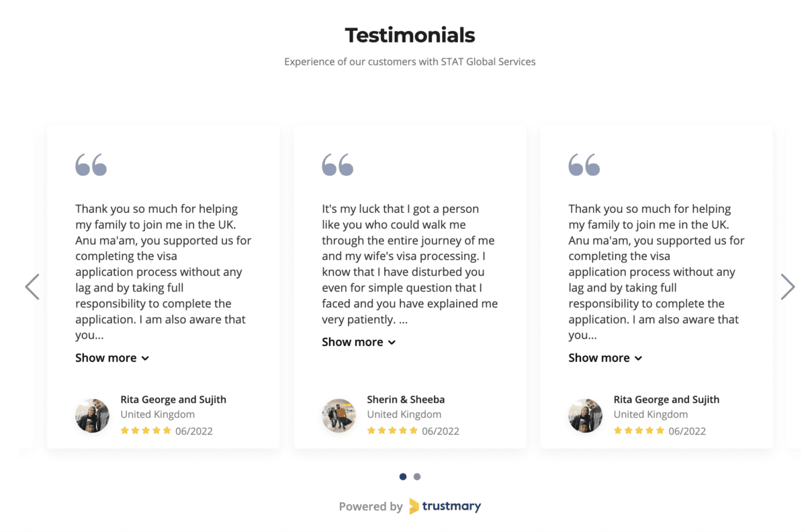The height and width of the screenshot is (532, 806).
Task: Click the left navigation arrow
Action: [x=32, y=287]
